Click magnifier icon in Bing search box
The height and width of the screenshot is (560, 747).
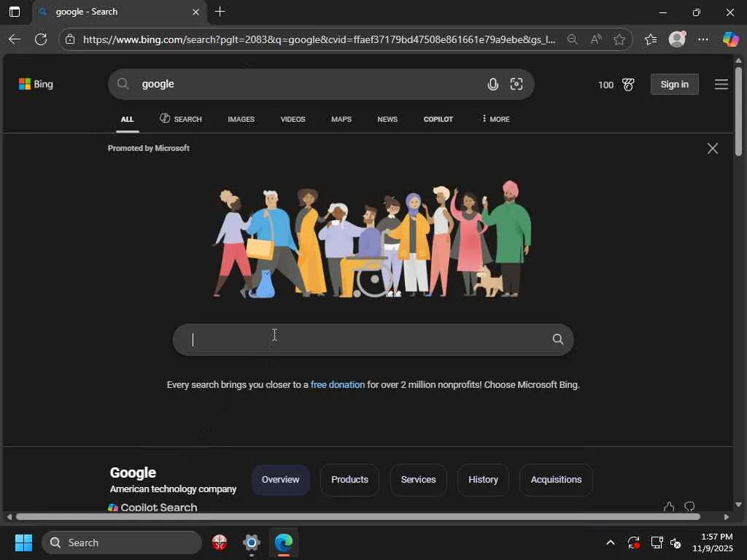(x=123, y=85)
